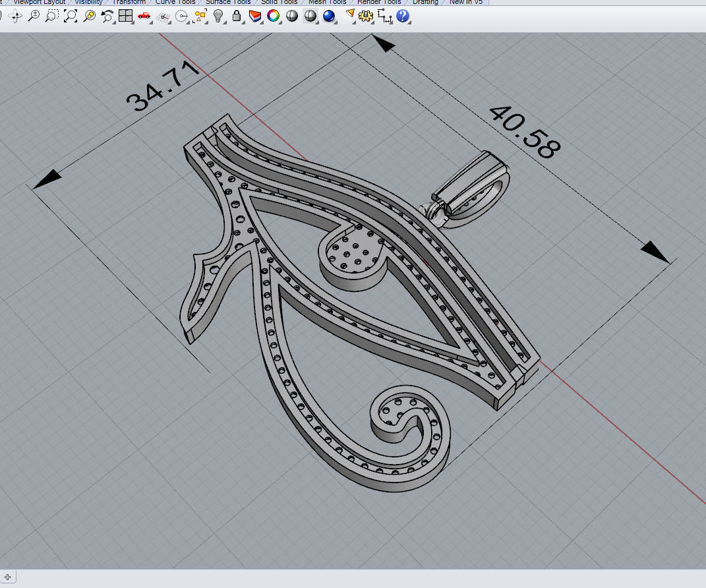The height and width of the screenshot is (588, 706).
Task: Open Options via the gear icon
Action: click(366, 16)
